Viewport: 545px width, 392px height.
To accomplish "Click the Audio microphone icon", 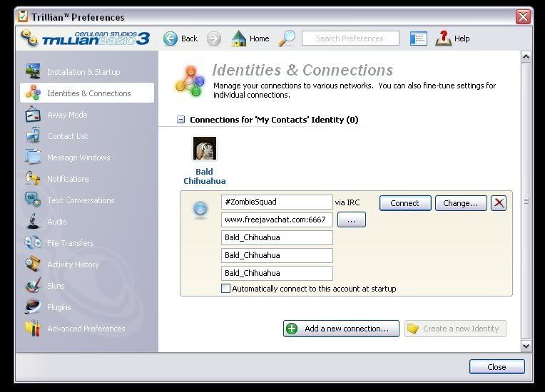I will click(x=33, y=221).
